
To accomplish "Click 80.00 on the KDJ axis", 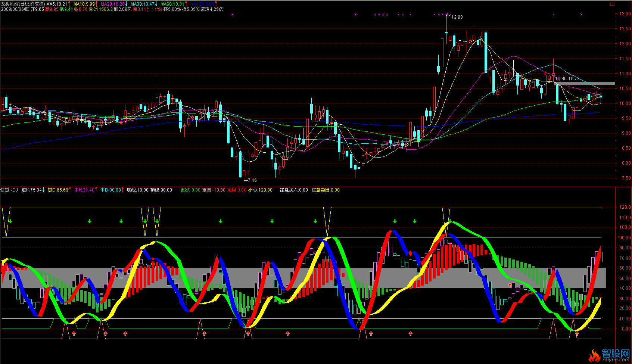I will pos(625,248).
